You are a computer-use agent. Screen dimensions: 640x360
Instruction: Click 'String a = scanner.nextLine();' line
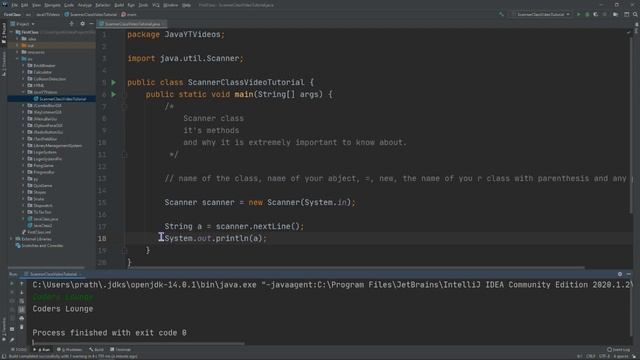[x=234, y=226]
